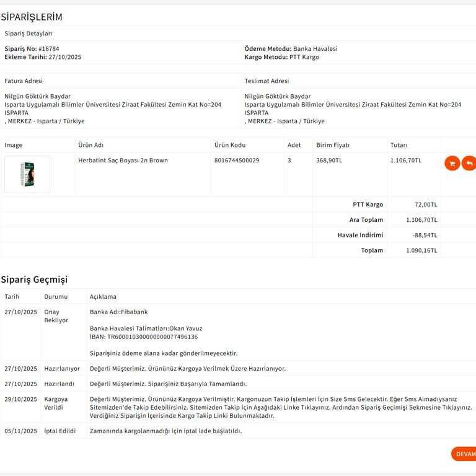Open the Herbatint product thumbnail image
The image size is (476, 476).
(27, 174)
